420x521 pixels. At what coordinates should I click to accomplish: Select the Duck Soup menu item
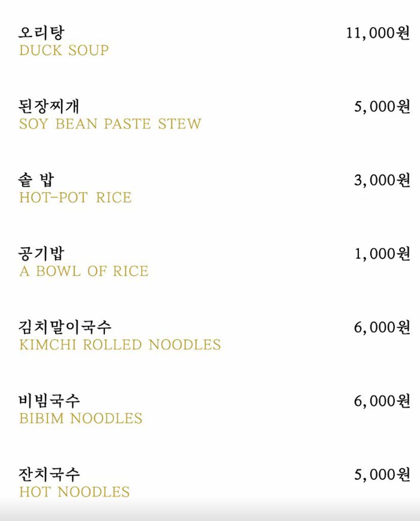tap(64, 51)
